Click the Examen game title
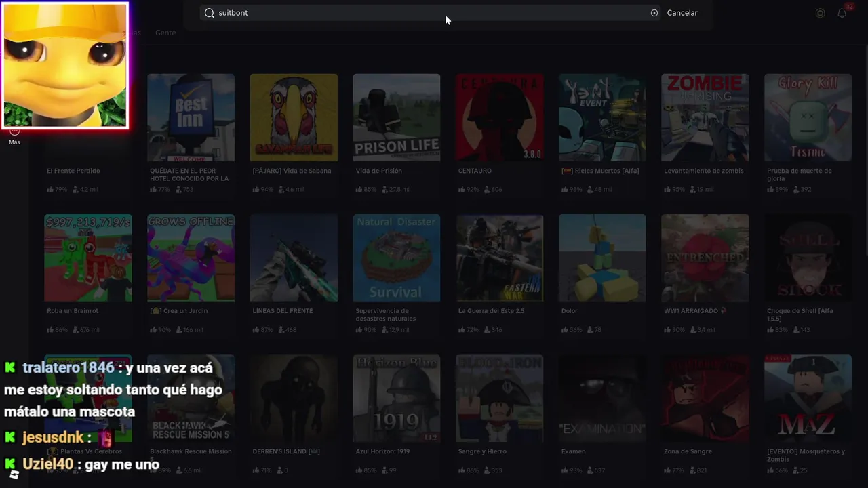Image resolution: width=868 pixels, height=488 pixels. 574,451
